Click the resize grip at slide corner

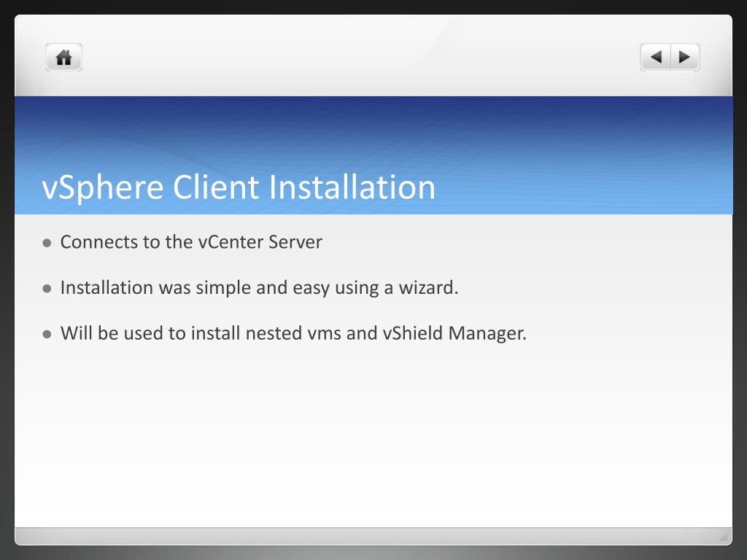click(x=724, y=537)
